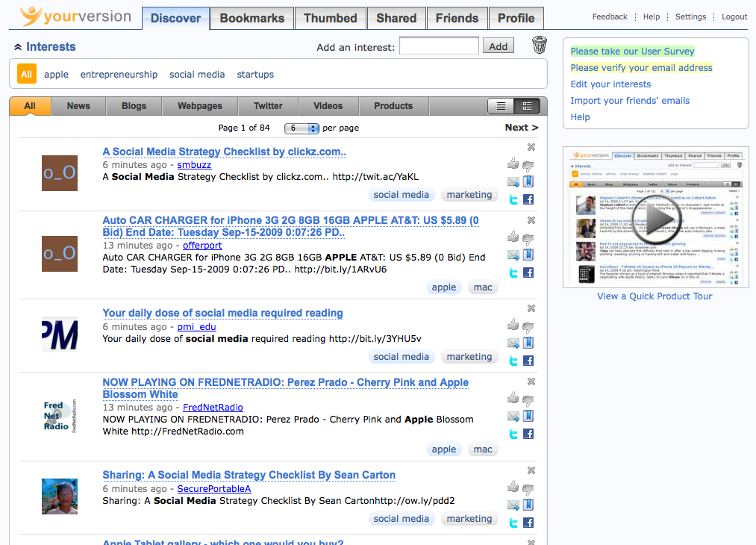Switch to the Profile tab
756x545 pixels.
516,19
